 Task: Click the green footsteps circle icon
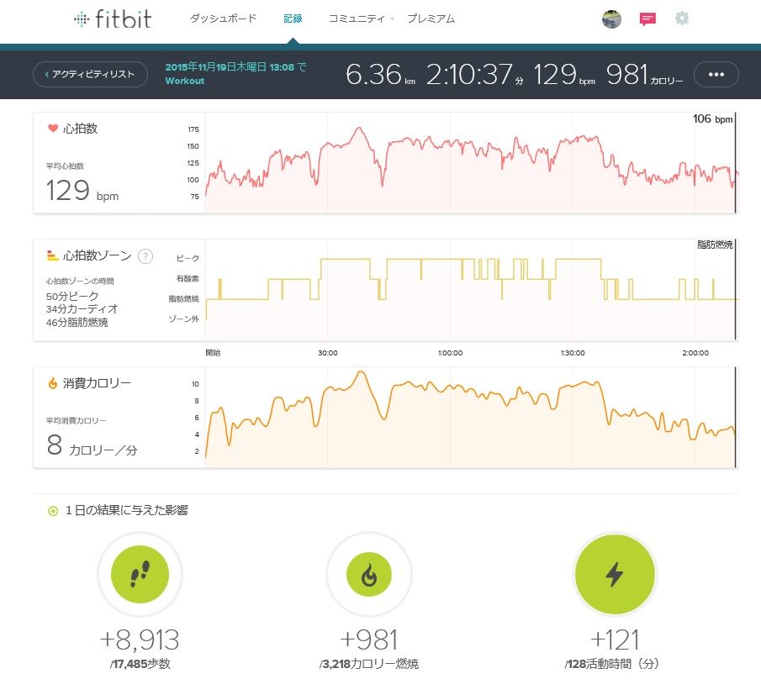click(140, 574)
